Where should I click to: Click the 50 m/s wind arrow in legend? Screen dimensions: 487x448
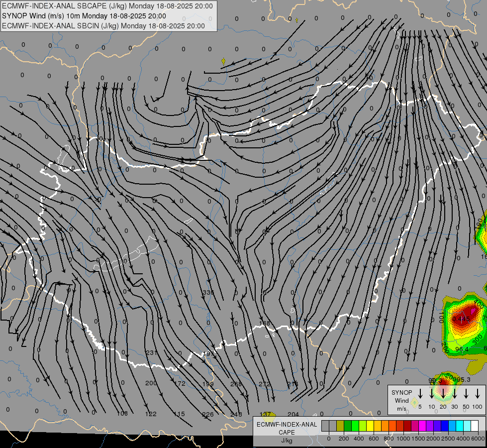coord(466,393)
